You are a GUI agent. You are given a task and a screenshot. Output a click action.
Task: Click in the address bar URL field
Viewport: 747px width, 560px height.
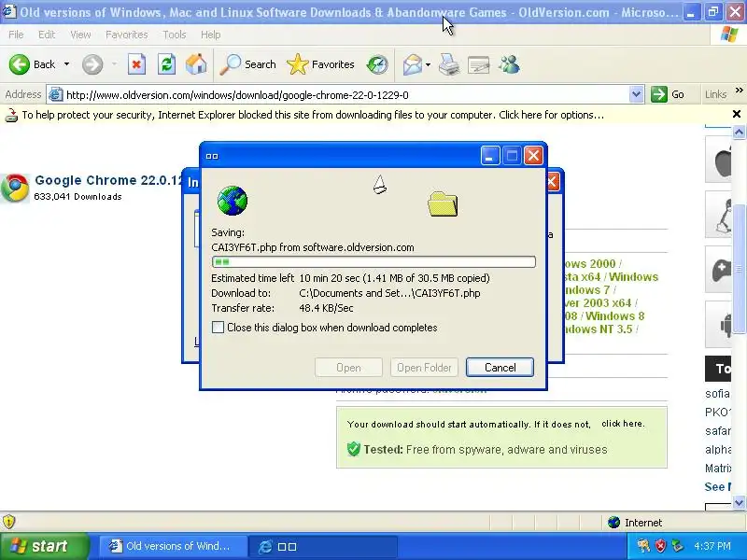click(346, 95)
